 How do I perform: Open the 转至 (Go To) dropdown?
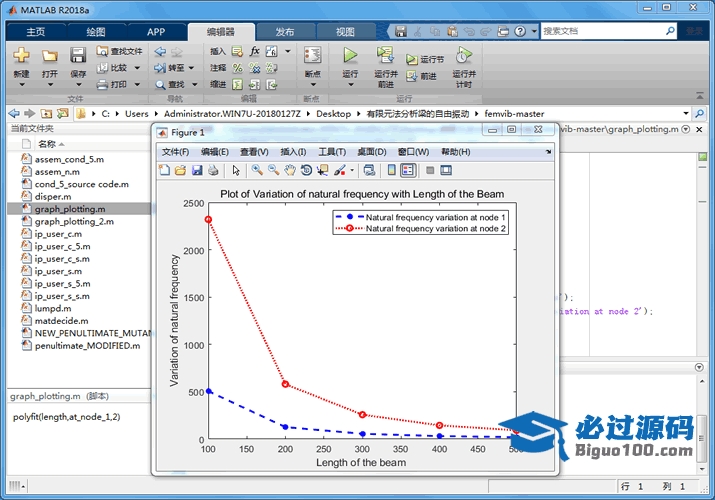point(192,68)
